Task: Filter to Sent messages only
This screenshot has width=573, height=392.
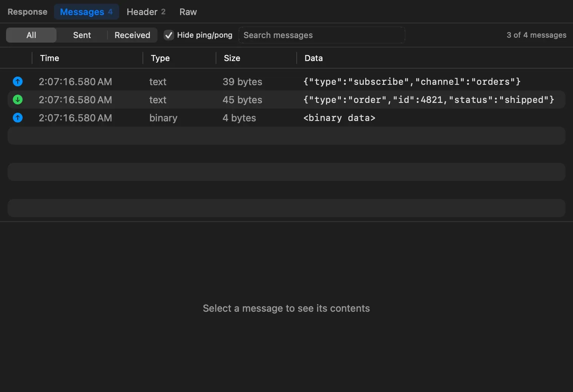Action: click(x=82, y=35)
